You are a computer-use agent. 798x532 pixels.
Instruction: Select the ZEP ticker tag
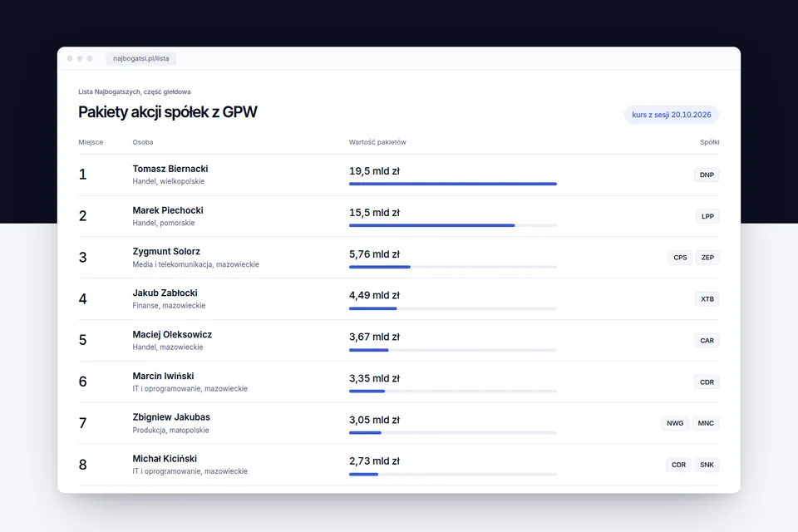(707, 258)
